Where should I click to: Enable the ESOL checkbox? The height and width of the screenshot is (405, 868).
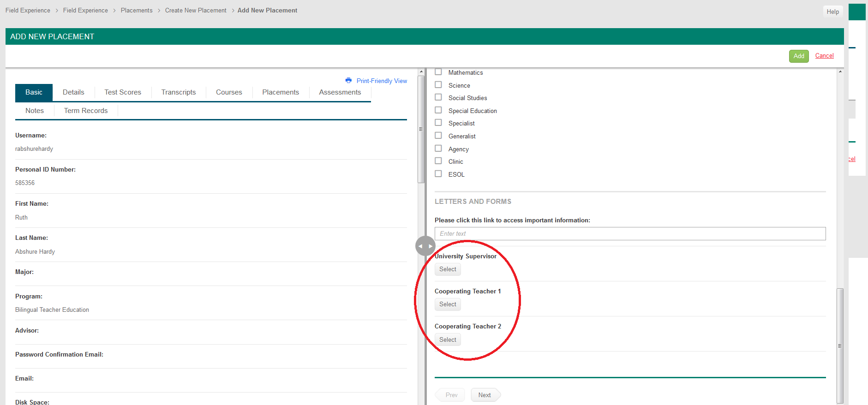[x=438, y=174]
